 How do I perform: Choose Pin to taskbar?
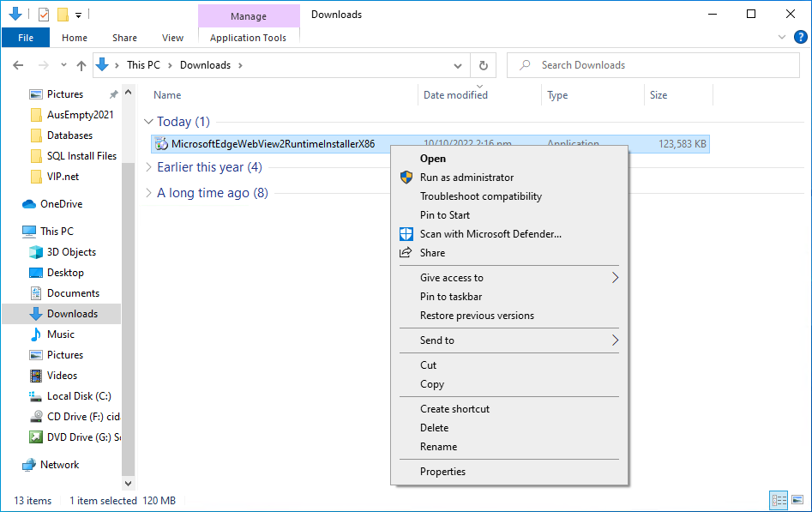(509, 297)
